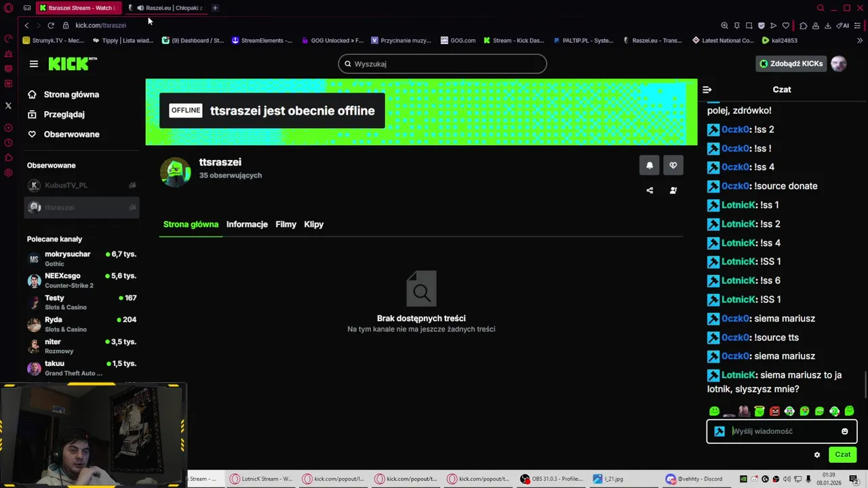The width and height of the screenshot is (868, 488).
Task: Toggle the ad blocker shield icon
Action: [761, 26]
